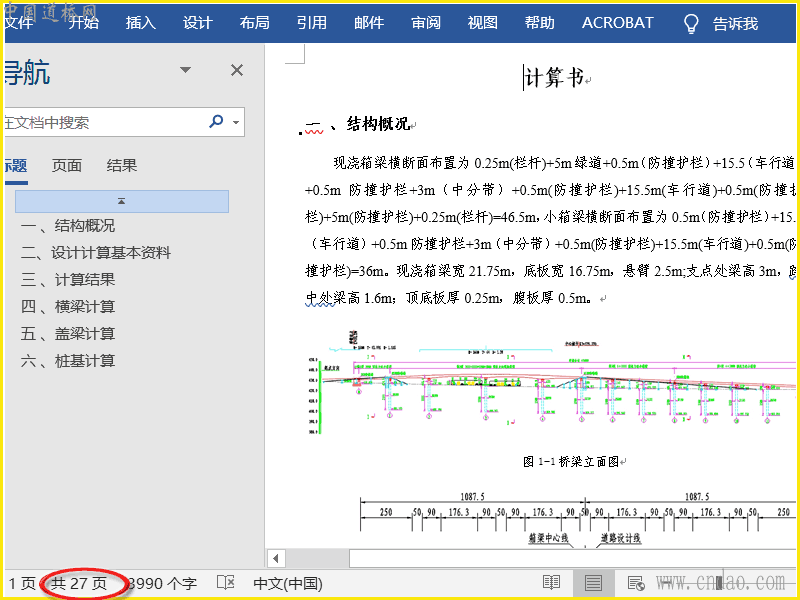Navigate to heading 二、设计计算基本资料

(x=96, y=253)
